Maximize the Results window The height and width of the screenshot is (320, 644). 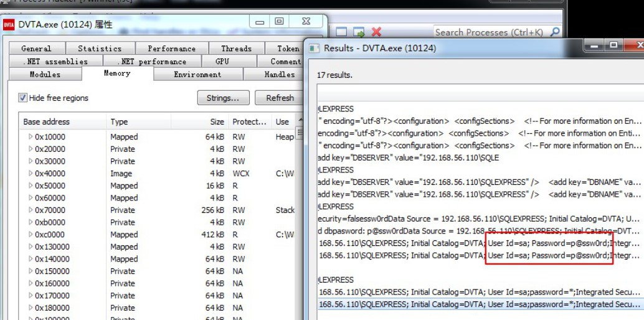(613, 45)
